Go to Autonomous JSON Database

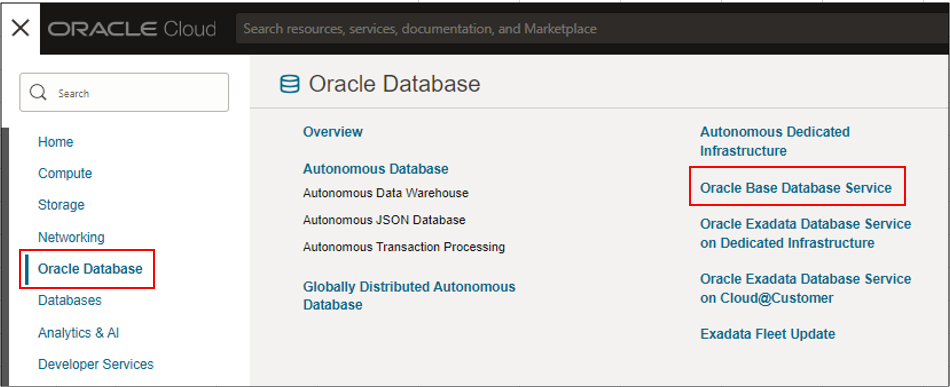tap(384, 220)
